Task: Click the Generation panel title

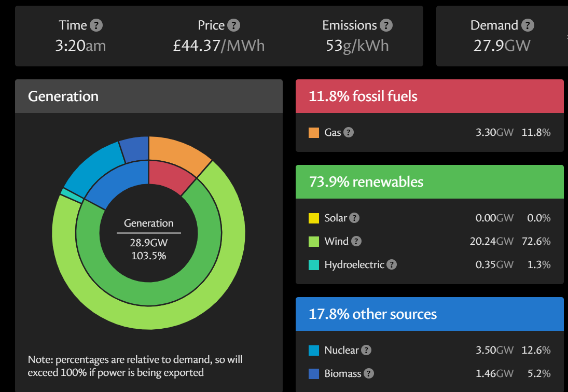Action: click(63, 96)
